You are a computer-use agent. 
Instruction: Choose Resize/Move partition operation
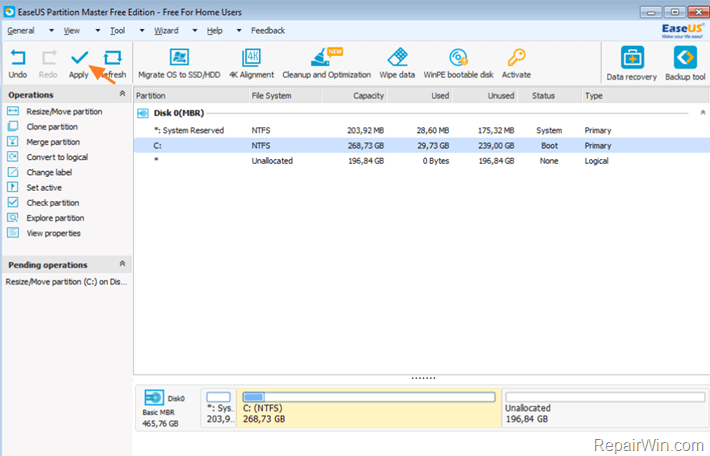pyautogui.click(x=64, y=111)
